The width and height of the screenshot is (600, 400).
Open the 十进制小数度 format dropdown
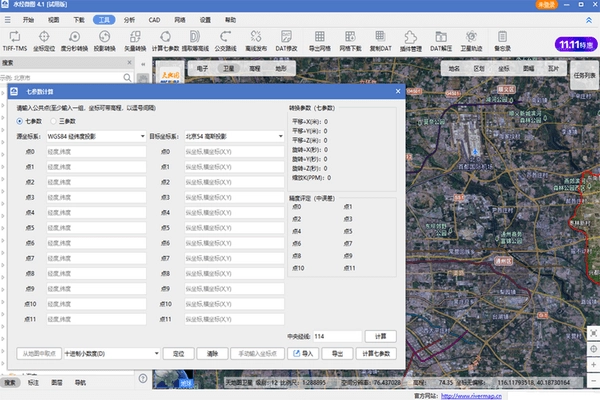[x=110, y=353]
